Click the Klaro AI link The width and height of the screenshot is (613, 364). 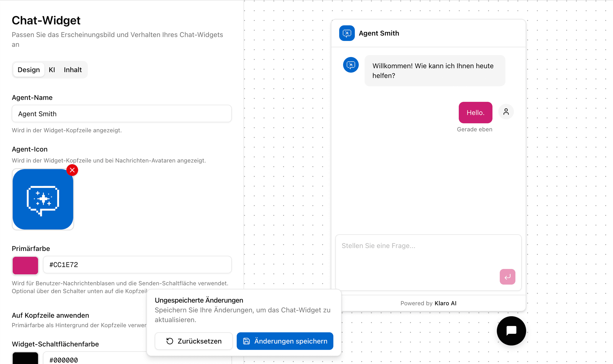tap(445, 303)
